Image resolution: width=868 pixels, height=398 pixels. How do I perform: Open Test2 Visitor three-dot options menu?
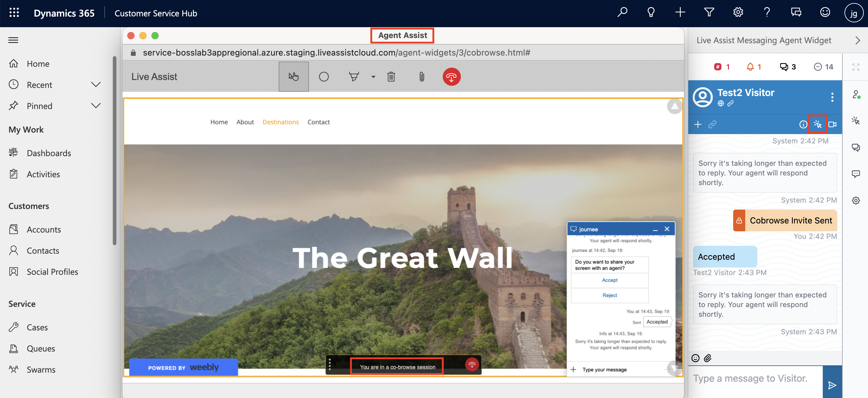(x=832, y=97)
